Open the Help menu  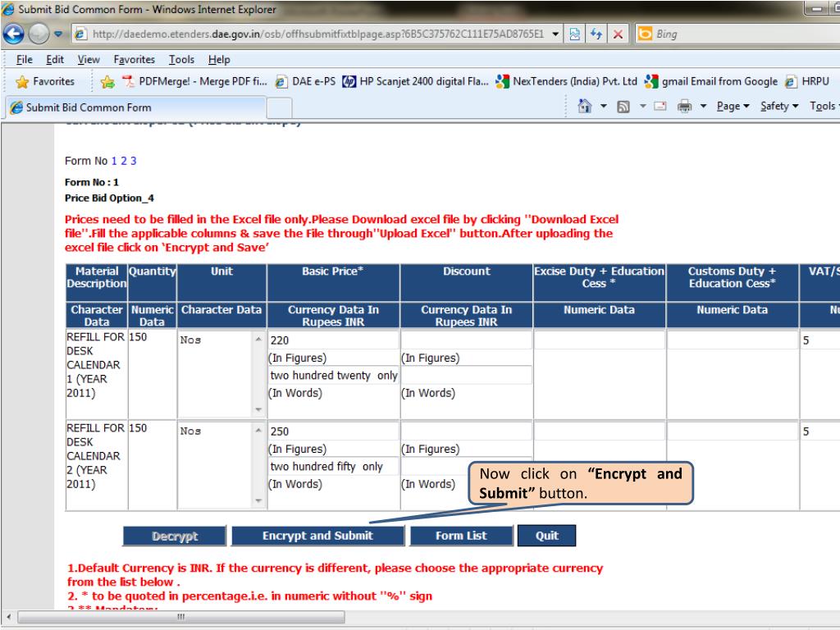219,59
